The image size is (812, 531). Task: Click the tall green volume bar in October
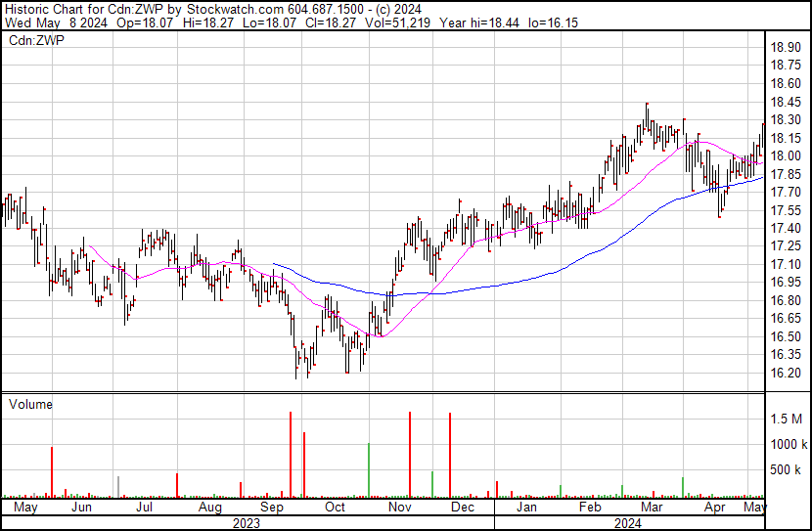[368, 471]
